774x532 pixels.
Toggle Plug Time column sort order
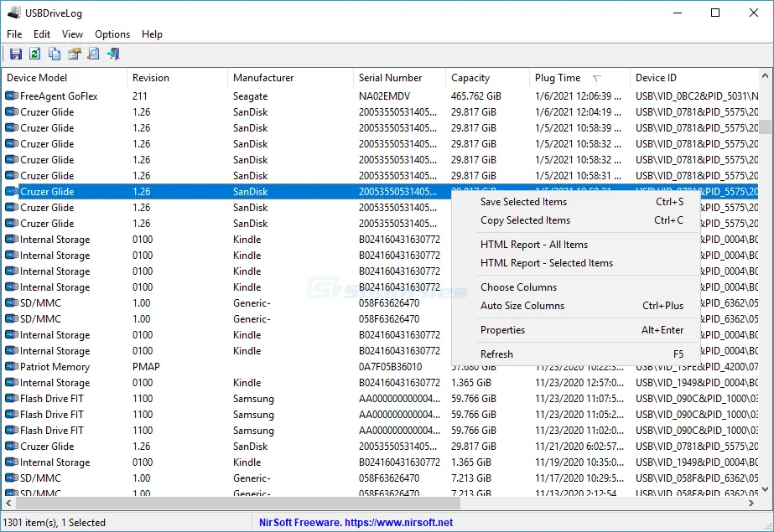(579, 78)
